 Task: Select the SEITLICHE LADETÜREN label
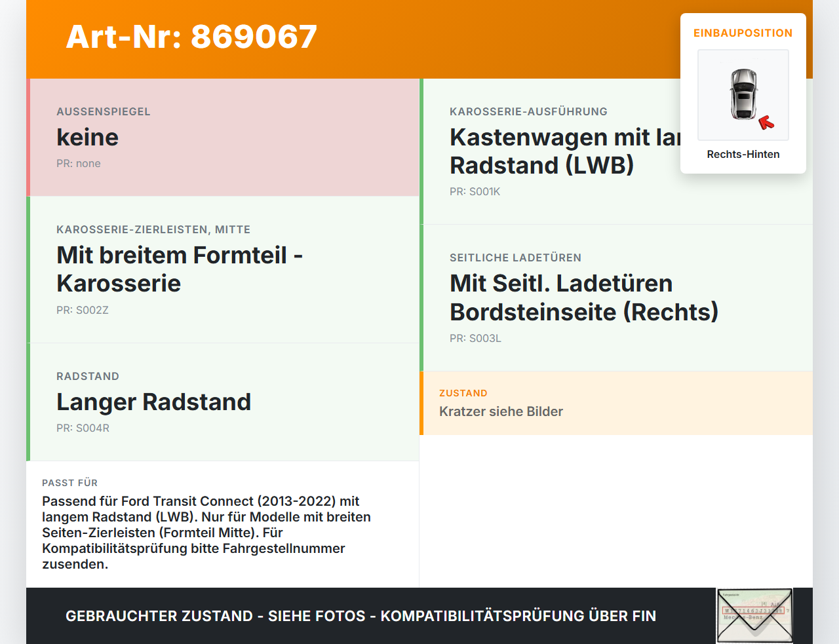click(515, 257)
